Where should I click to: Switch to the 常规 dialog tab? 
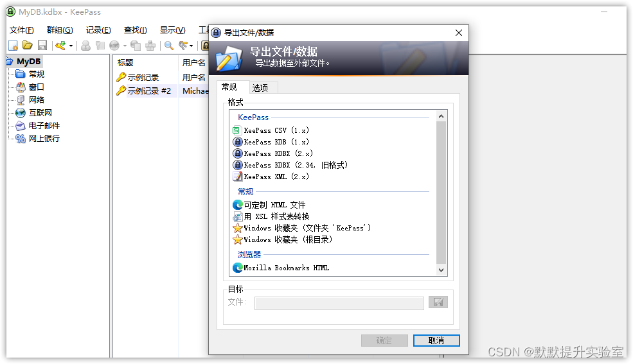229,87
